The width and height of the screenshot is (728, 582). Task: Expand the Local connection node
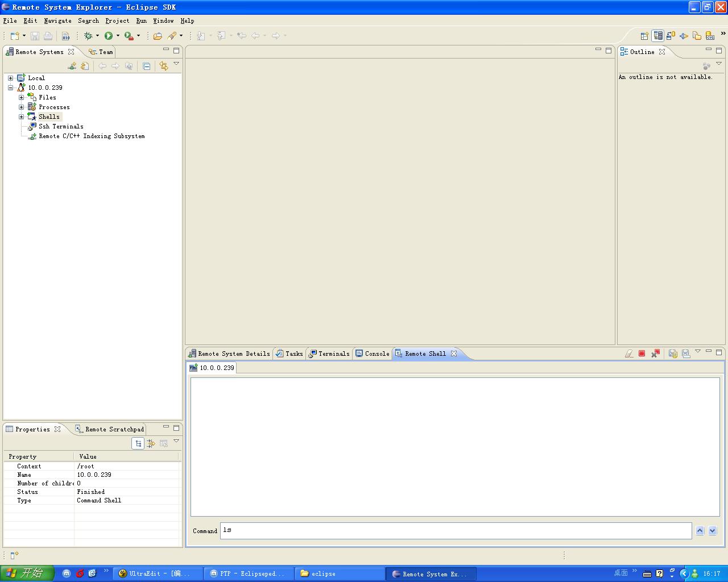pyautogui.click(x=10, y=78)
